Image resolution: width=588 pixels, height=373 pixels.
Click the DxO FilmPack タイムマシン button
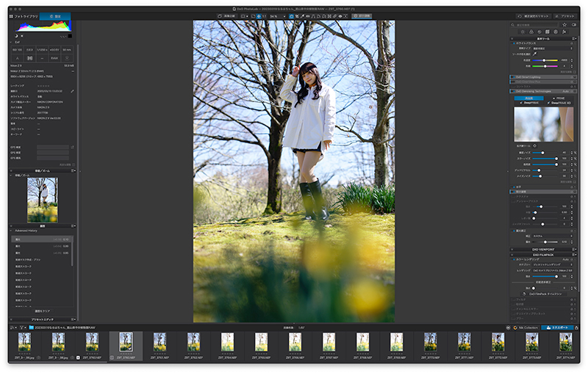point(543,294)
